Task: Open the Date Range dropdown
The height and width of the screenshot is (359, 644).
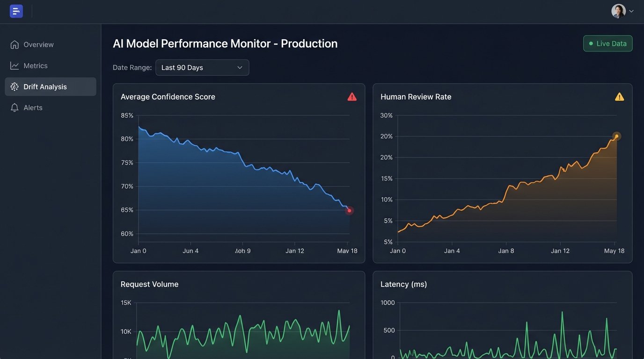Action: (202, 68)
